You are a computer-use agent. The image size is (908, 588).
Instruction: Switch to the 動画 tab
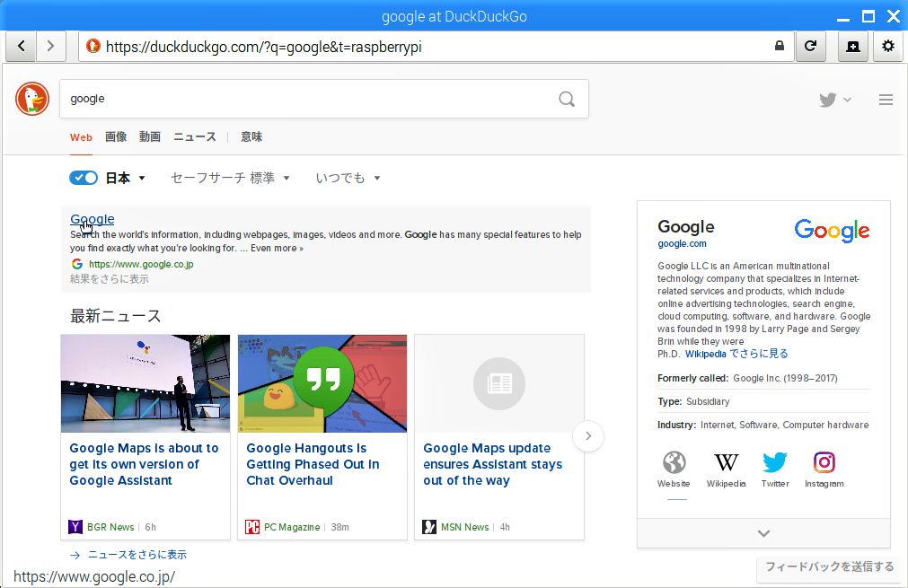150,137
